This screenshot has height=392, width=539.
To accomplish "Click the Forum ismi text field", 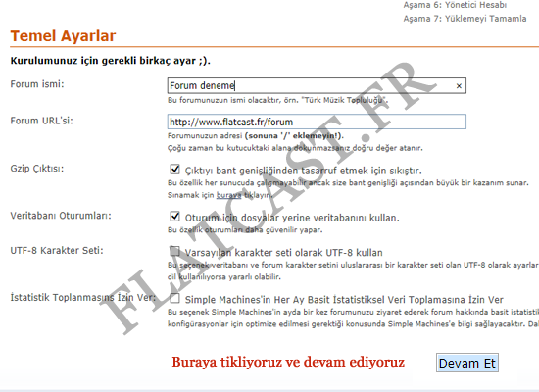I will point(317,85).
